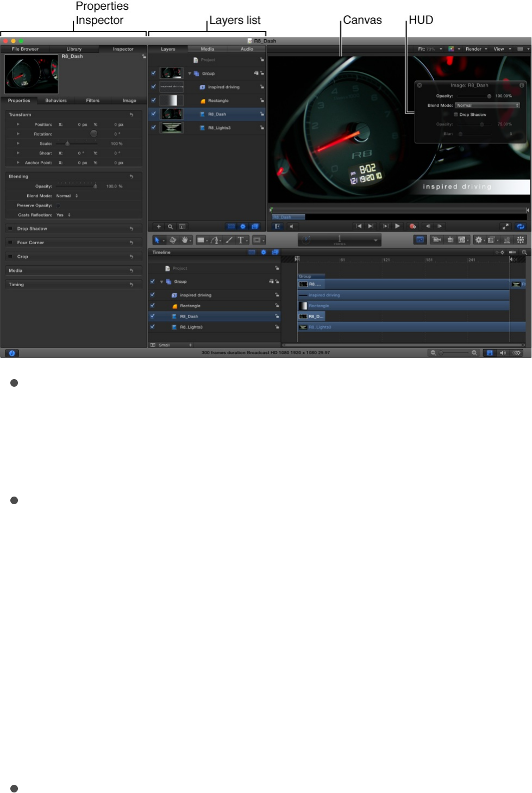Enable Crop checkbox
This screenshot has width=532, height=793.
tap(10, 257)
